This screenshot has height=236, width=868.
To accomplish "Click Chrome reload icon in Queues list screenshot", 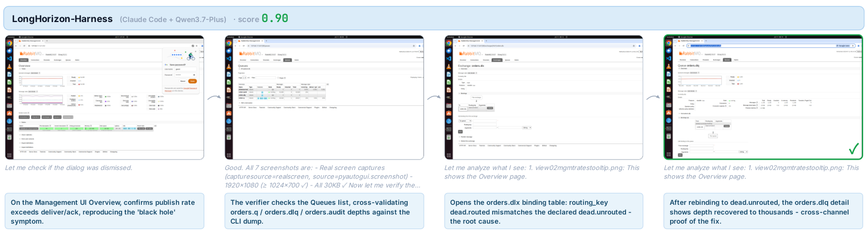I will (244, 46).
